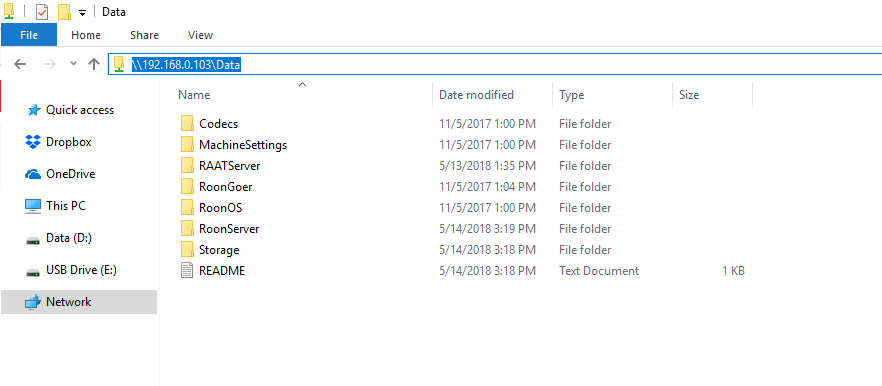Click the address bar path \\192.168.0.103\Data
This screenshot has width=882, height=386.
point(186,65)
